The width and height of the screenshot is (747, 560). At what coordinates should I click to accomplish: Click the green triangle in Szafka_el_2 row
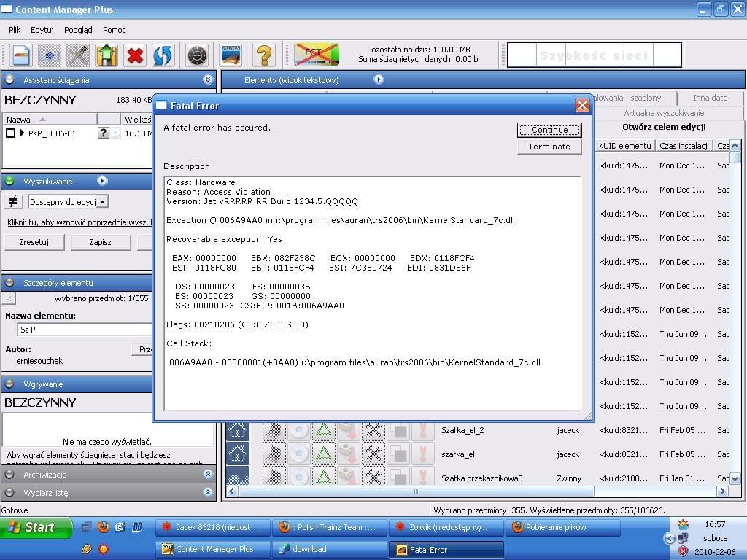(x=324, y=430)
